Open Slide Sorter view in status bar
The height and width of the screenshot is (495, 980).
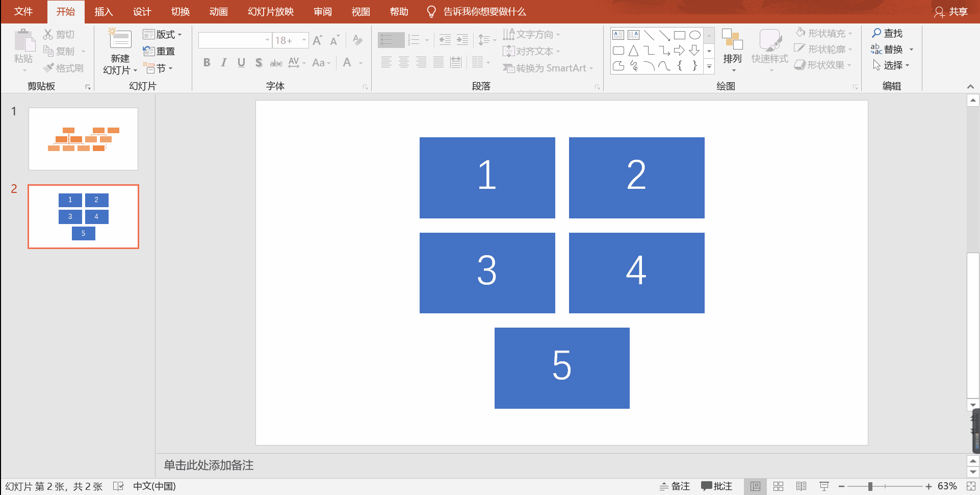point(778,486)
